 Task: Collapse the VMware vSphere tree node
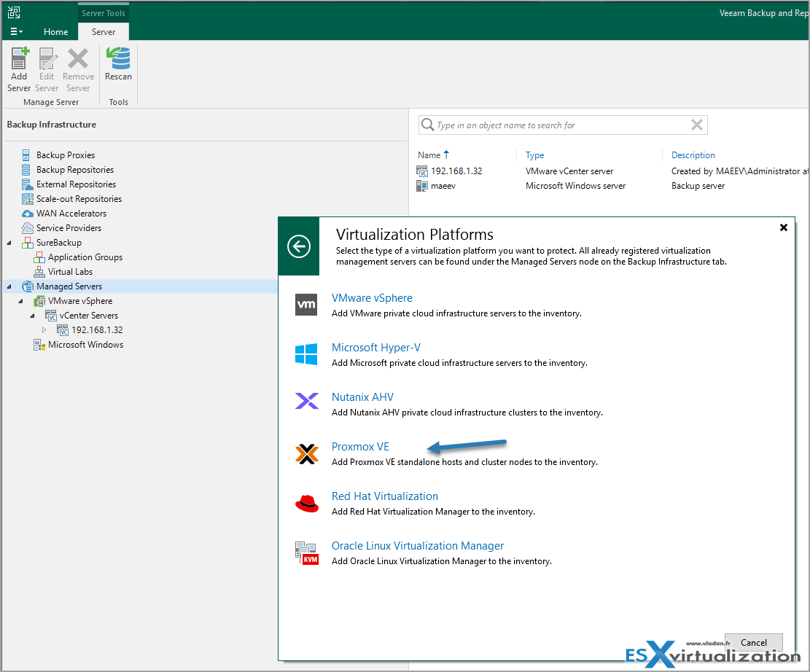20,301
